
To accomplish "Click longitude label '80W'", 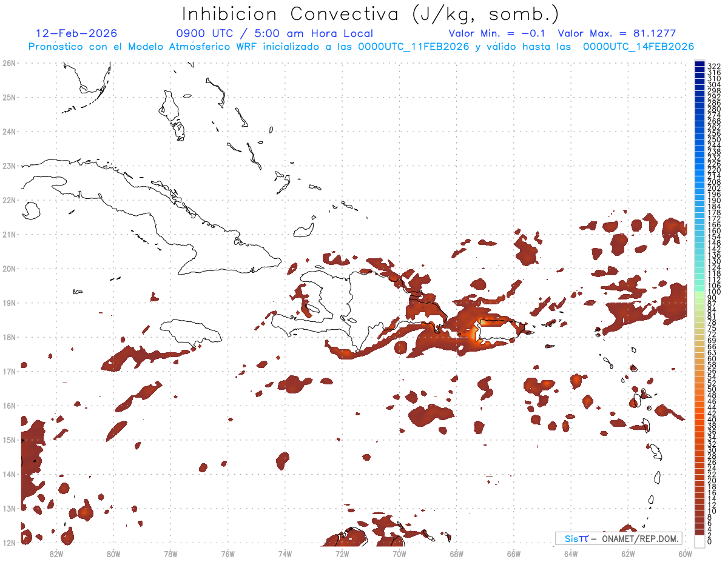I will click(113, 554).
